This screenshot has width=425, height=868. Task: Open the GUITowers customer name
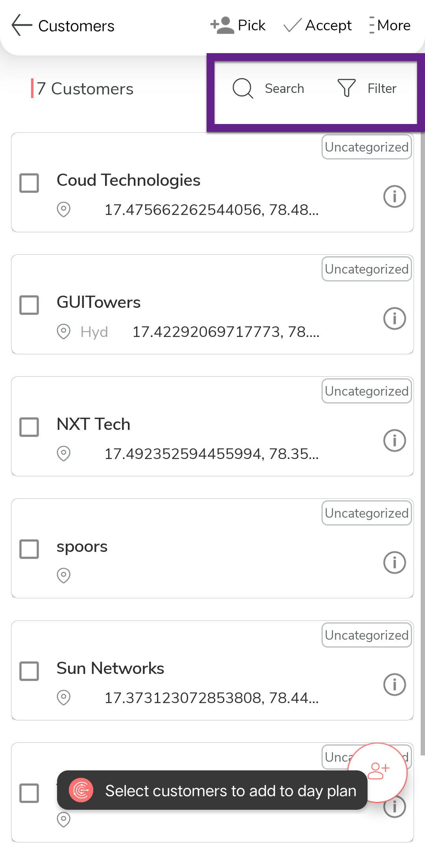98,302
